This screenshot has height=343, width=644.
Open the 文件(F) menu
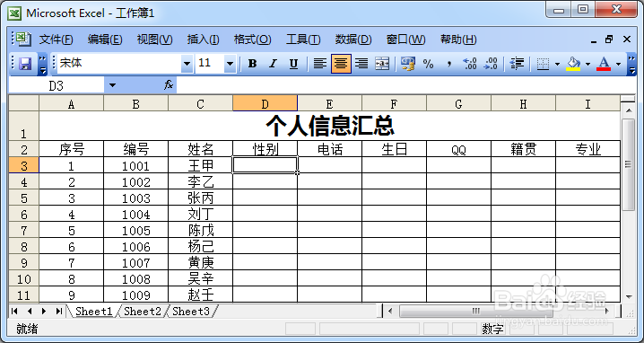point(56,40)
